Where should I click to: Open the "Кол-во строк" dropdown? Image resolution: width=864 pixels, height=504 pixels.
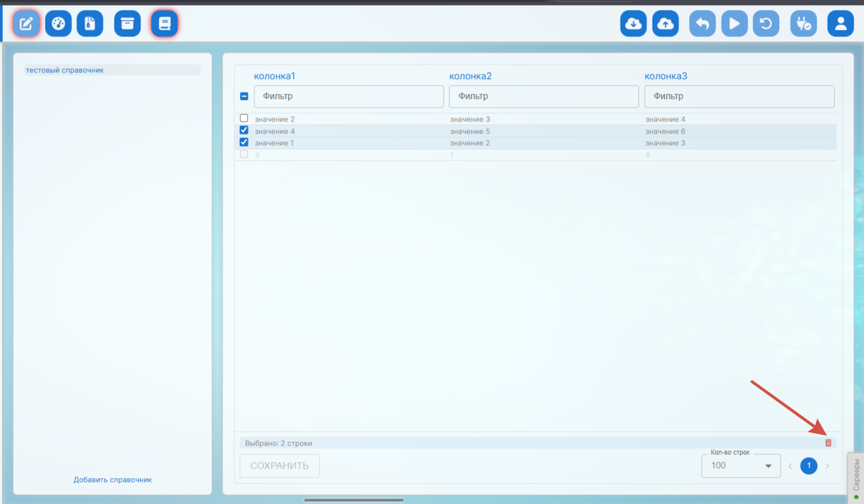[741, 466]
